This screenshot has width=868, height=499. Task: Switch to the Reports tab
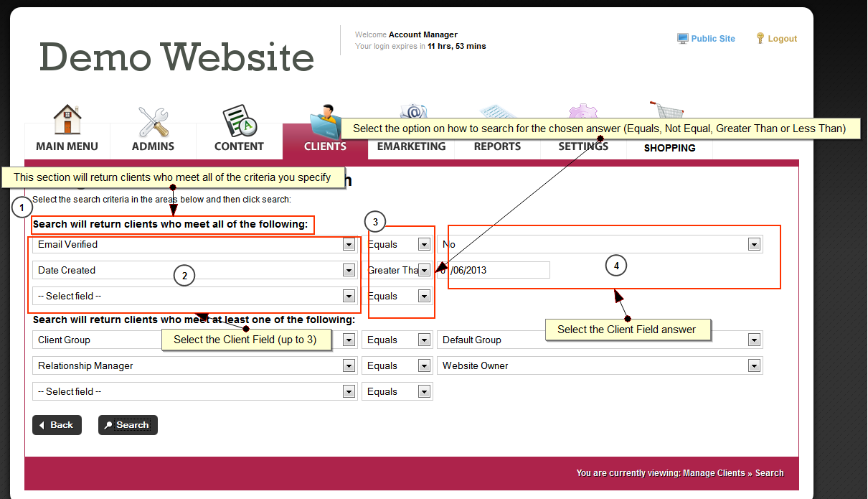(x=497, y=146)
